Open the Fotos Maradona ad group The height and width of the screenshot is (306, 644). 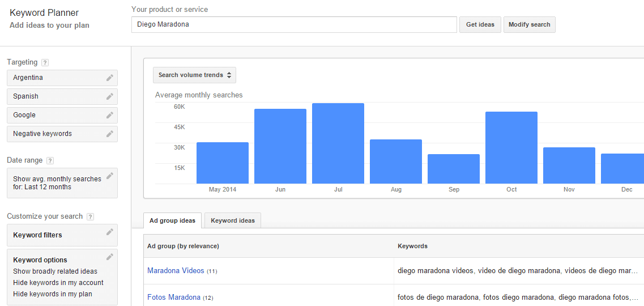tap(174, 297)
